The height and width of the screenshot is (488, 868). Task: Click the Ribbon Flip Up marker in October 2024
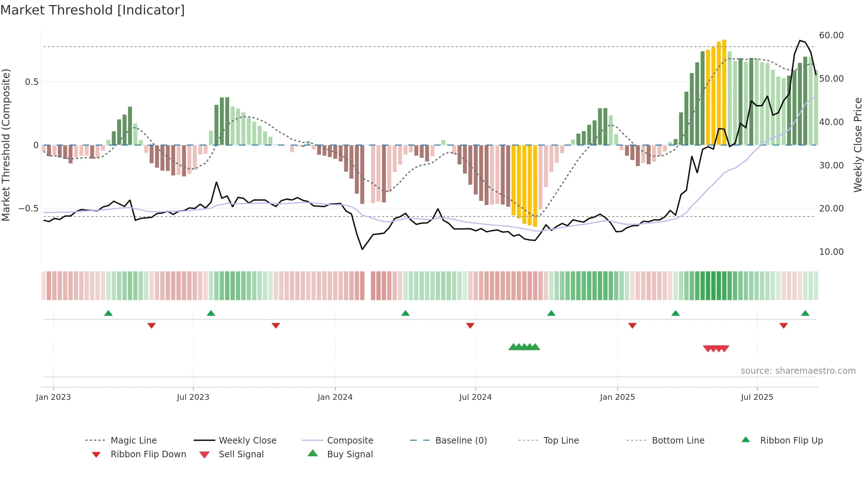(x=551, y=313)
